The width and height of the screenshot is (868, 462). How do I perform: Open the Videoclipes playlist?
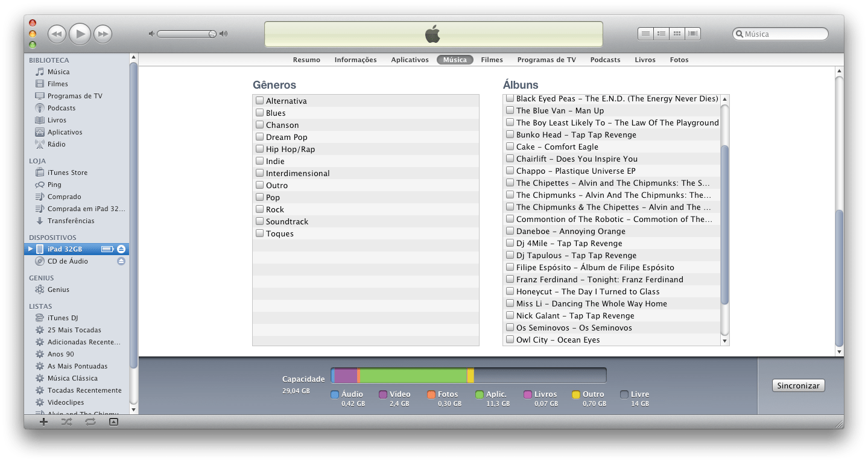pos(66,402)
